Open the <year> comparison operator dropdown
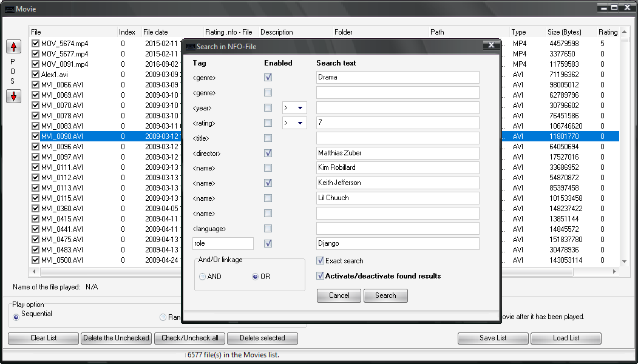 [300, 108]
